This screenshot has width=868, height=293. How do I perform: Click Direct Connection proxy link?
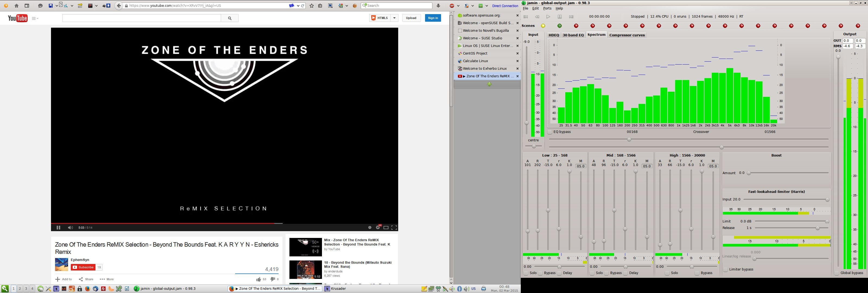[x=505, y=6]
